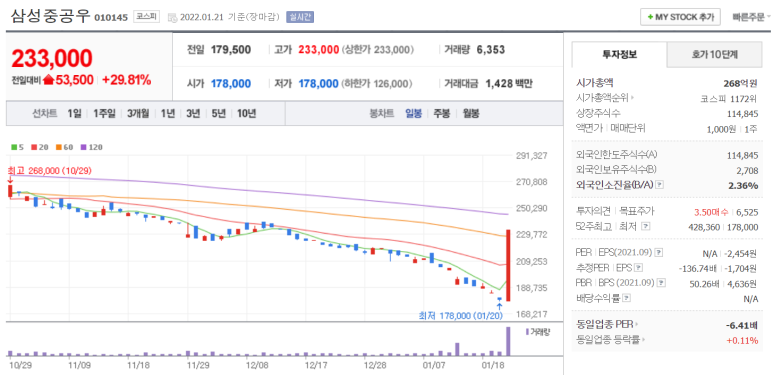Click the 코스피 market label

click(x=146, y=17)
